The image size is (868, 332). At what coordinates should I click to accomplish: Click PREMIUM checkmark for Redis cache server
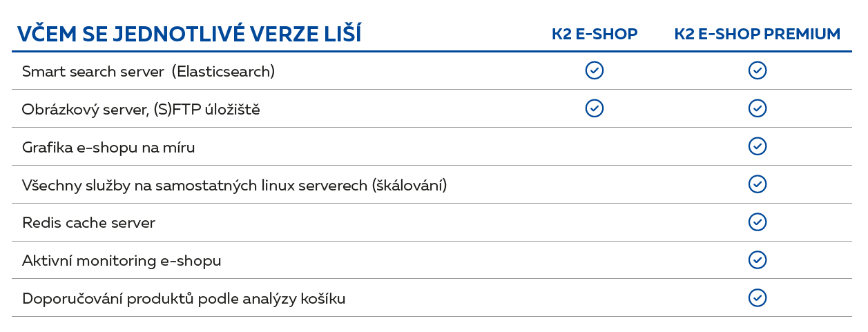758,222
